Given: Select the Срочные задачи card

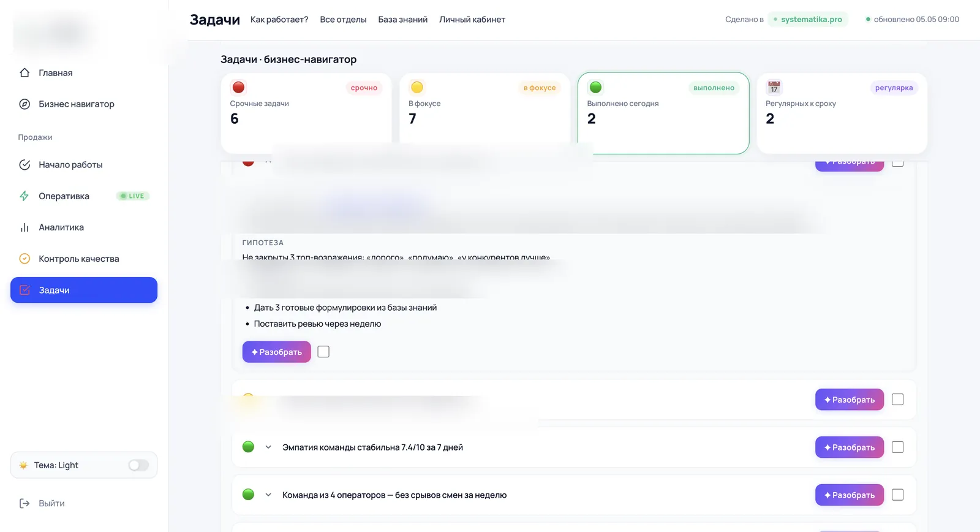Looking at the screenshot, I should (306, 113).
